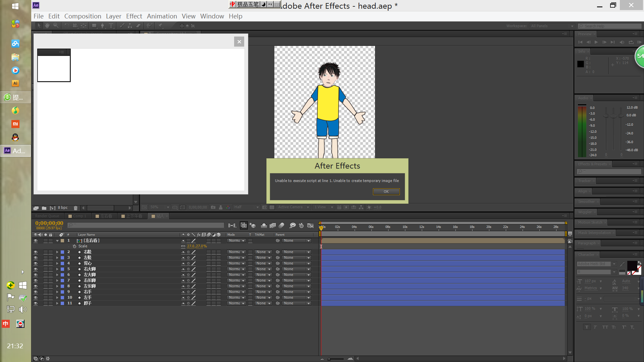The image size is (644, 362).
Task: Toggle visibility of layer 1 左右看
Action: pos(36,241)
